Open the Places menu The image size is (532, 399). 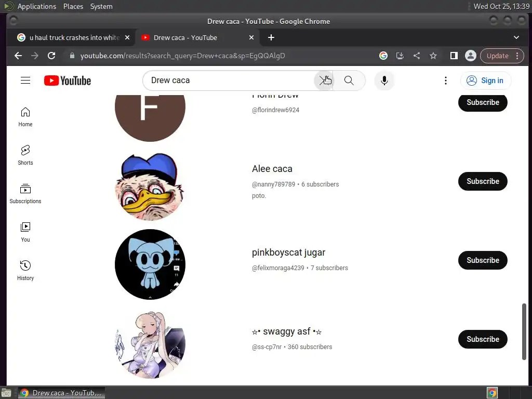[x=73, y=6]
